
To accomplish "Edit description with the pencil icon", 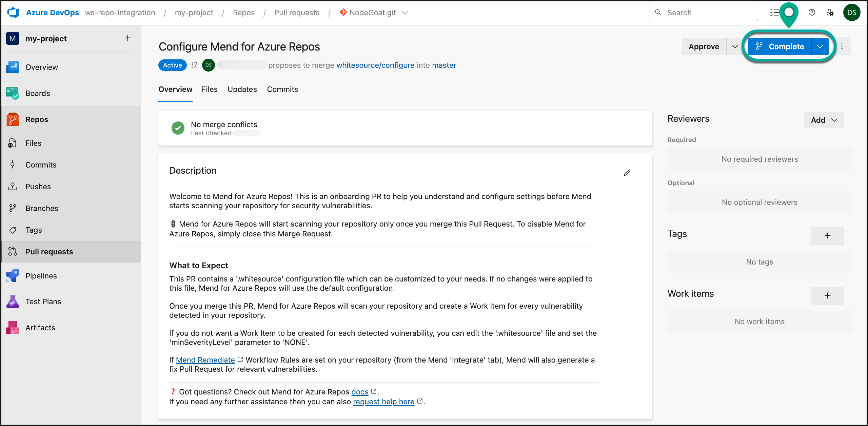I will (627, 173).
